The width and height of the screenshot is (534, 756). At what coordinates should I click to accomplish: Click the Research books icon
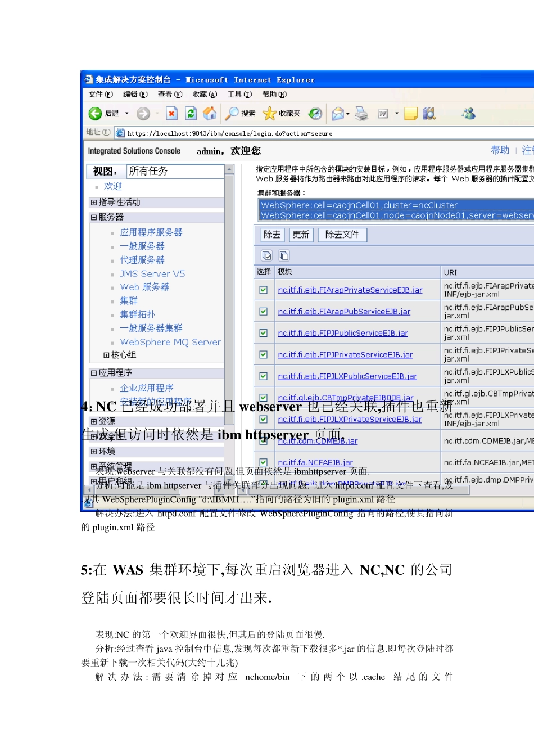pos(429,114)
